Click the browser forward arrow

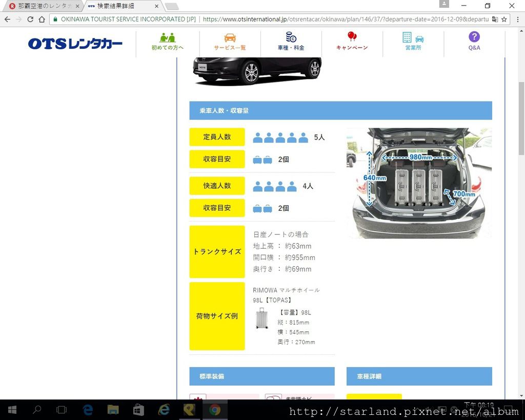coord(19,19)
